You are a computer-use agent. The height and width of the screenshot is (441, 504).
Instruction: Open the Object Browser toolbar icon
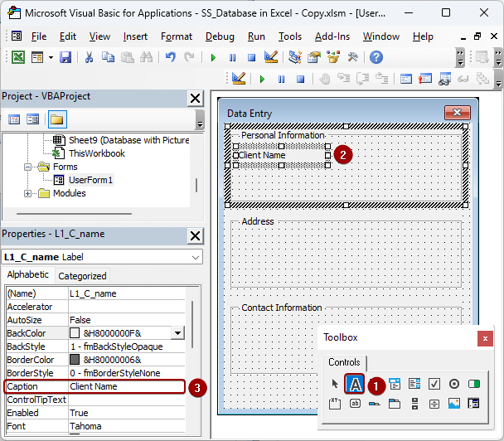pos(333,57)
